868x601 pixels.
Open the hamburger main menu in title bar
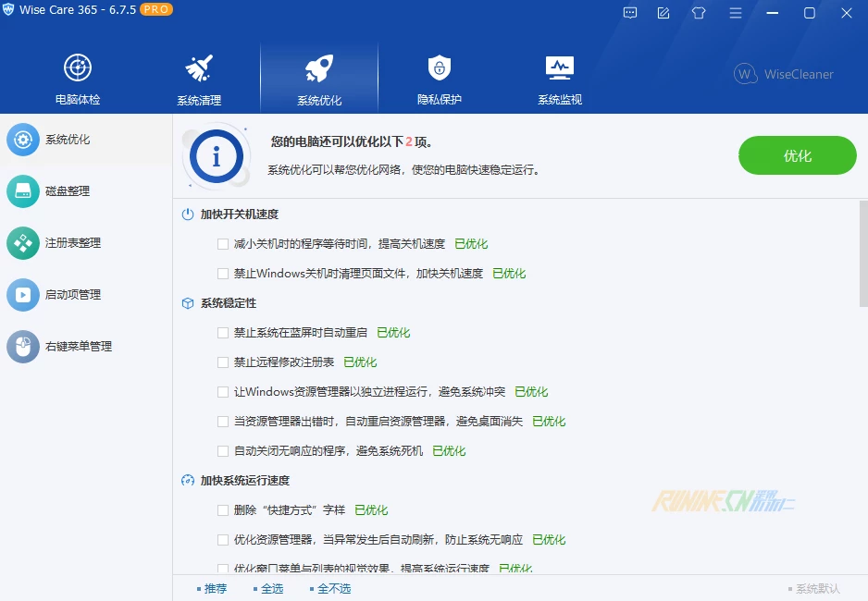(736, 13)
